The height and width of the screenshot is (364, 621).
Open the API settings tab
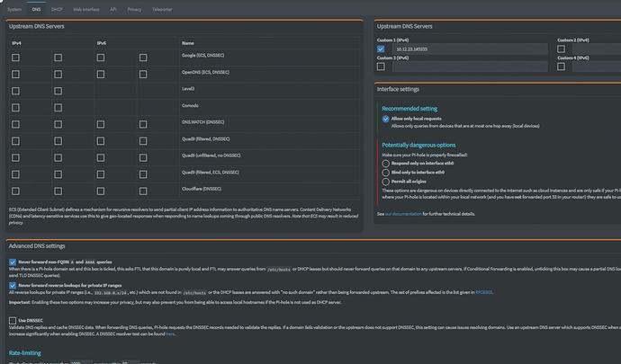coord(113,9)
